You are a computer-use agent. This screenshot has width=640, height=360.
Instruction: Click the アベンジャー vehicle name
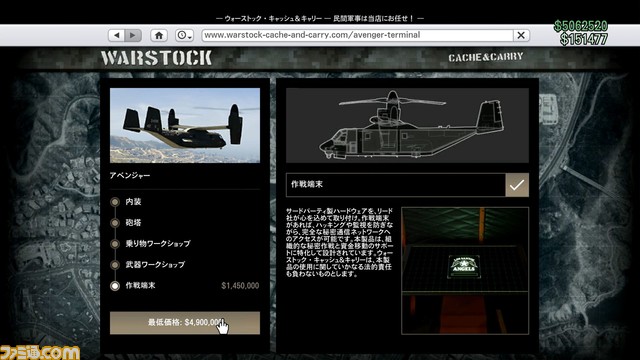coord(130,176)
